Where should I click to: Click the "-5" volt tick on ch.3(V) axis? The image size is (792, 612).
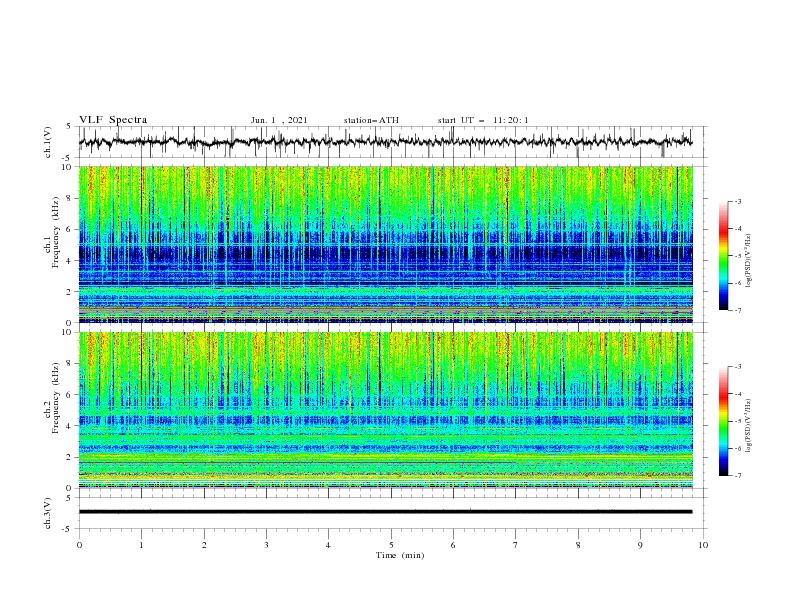click(x=68, y=529)
